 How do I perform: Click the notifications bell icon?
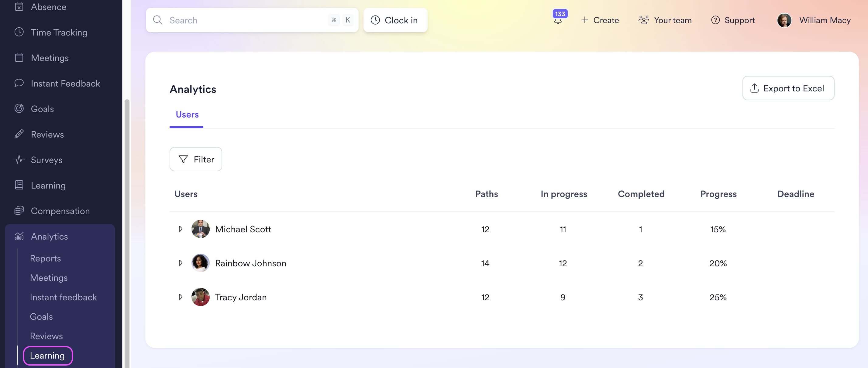(x=558, y=21)
